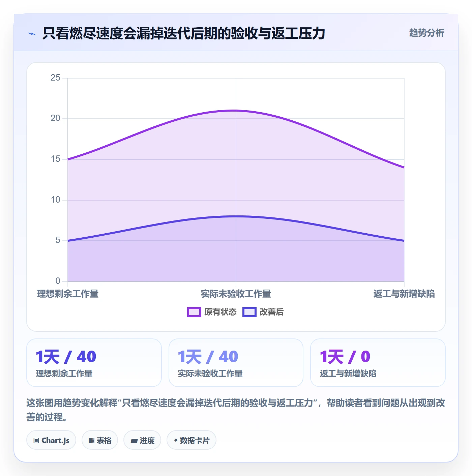This screenshot has width=472, height=476.
Task: Toggle the 原有状态 legend swatch
Action: click(194, 312)
